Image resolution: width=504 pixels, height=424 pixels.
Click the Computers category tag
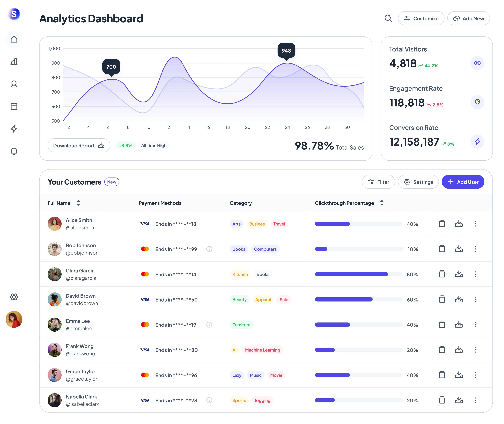[x=265, y=249]
